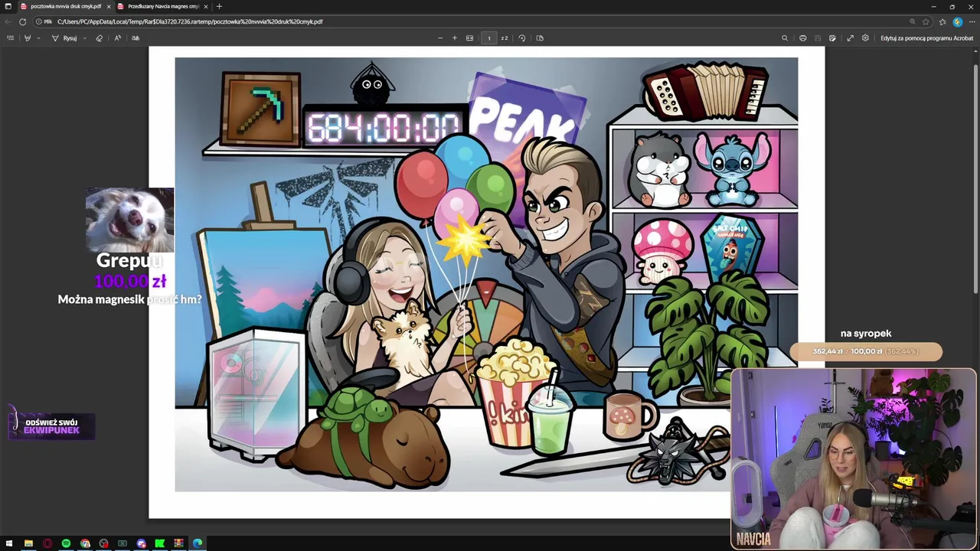
Task: Open File Explorer from taskbar
Action: [28, 543]
